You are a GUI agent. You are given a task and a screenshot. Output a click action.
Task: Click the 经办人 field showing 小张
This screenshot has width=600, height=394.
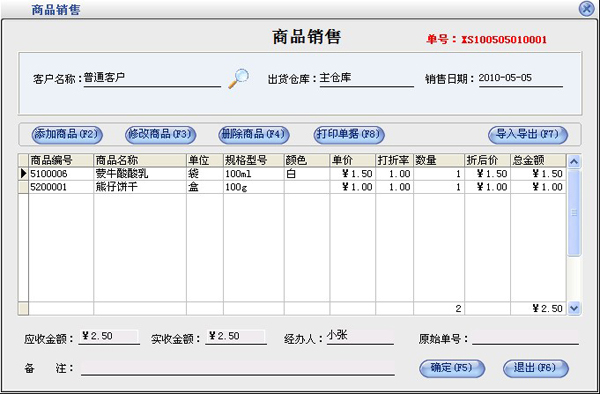coord(360,337)
